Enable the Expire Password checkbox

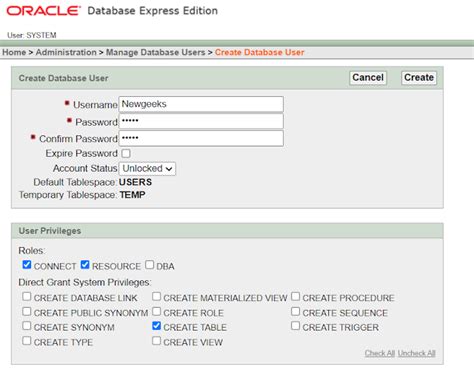coord(126,153)
